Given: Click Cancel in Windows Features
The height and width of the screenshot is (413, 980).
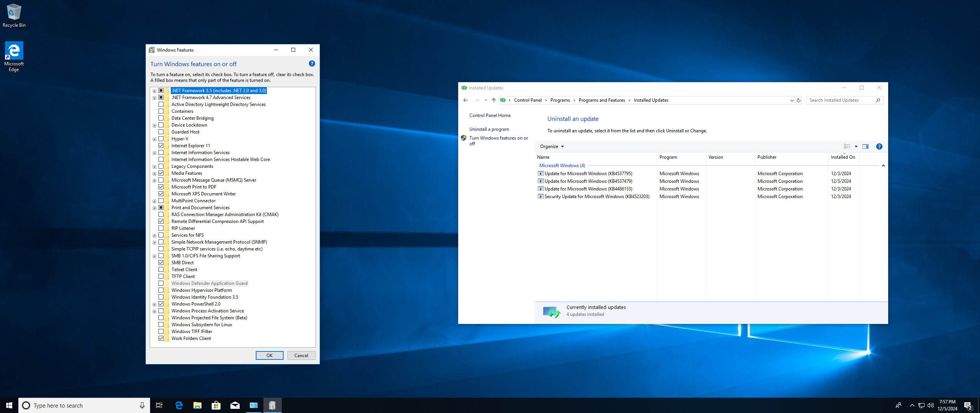Looking at the screenshot, I should pos(301,355).
